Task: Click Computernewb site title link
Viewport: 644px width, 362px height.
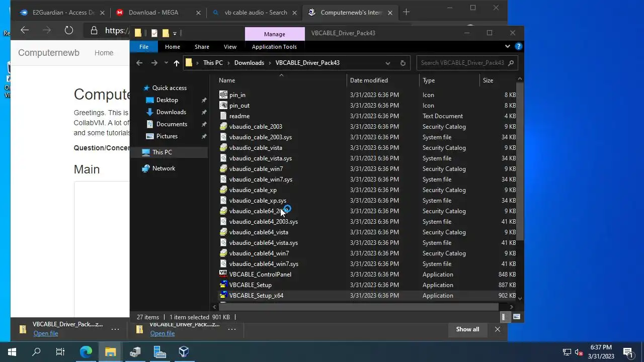Action: (x=49, y=53)
